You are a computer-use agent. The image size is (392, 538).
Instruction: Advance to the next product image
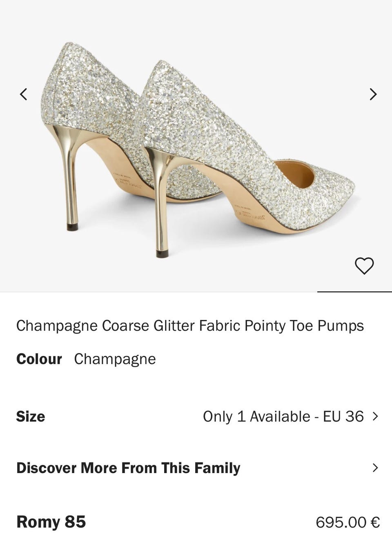(x=372, y=94)
